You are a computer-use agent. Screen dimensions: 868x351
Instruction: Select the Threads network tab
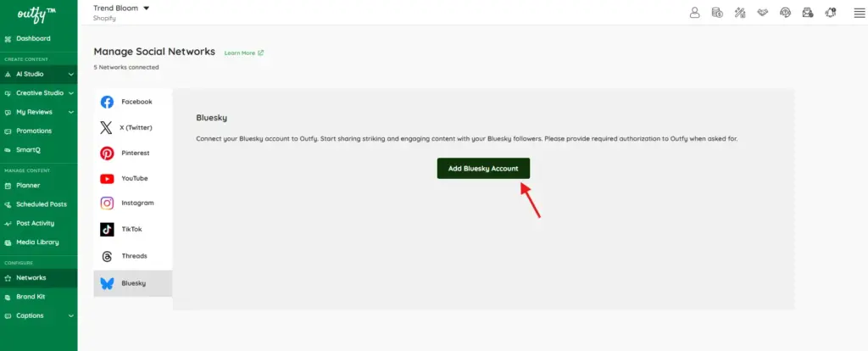(x=133, y=256)
